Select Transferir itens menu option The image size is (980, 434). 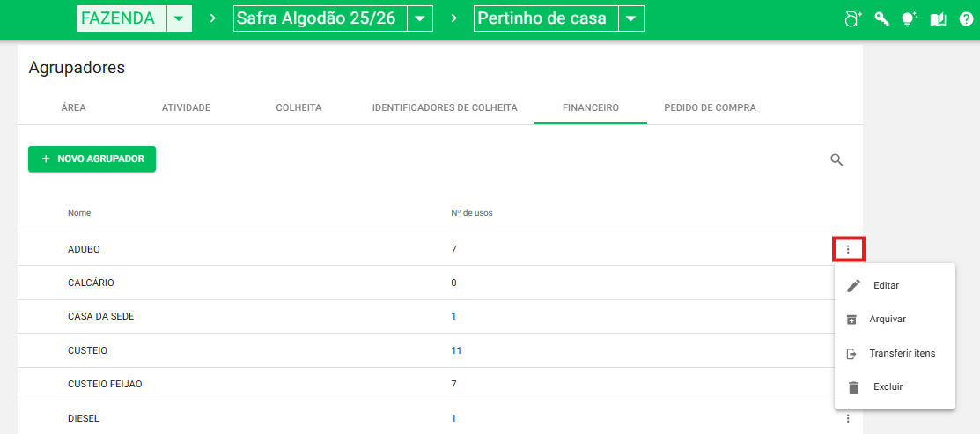tap(902, 353)
